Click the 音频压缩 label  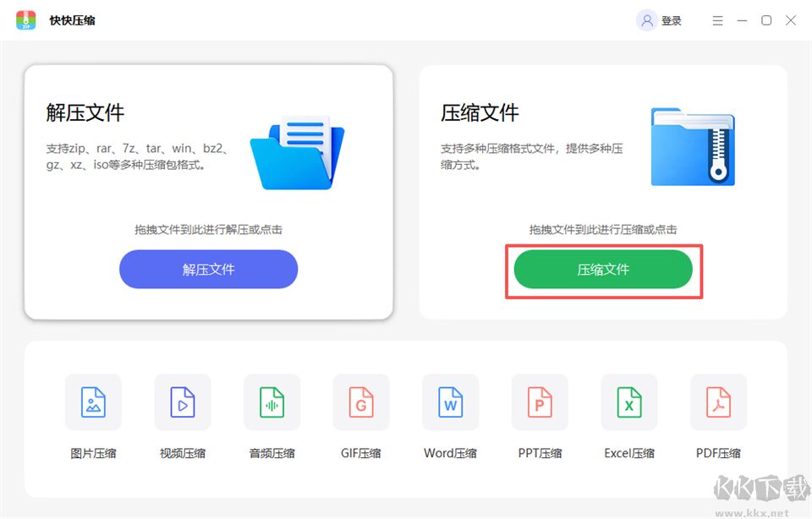pyautogui.click(x=272, y=453)
